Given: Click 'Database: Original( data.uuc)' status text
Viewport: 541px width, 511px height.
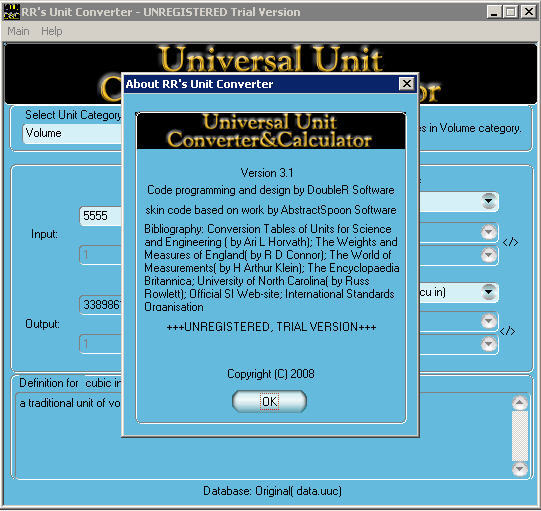Looking at the screenshot, I should click(x=272, y=491).
